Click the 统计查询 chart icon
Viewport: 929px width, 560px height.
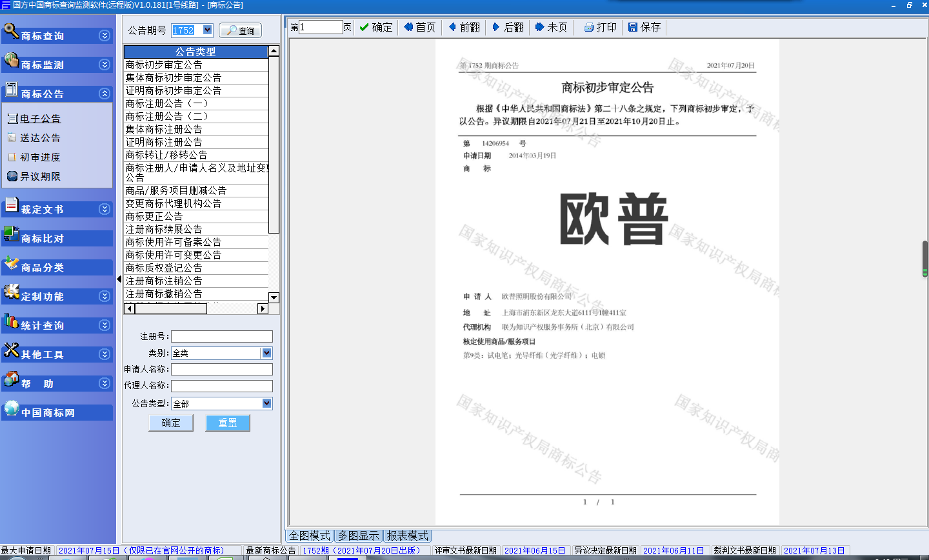tap(11, 321)
